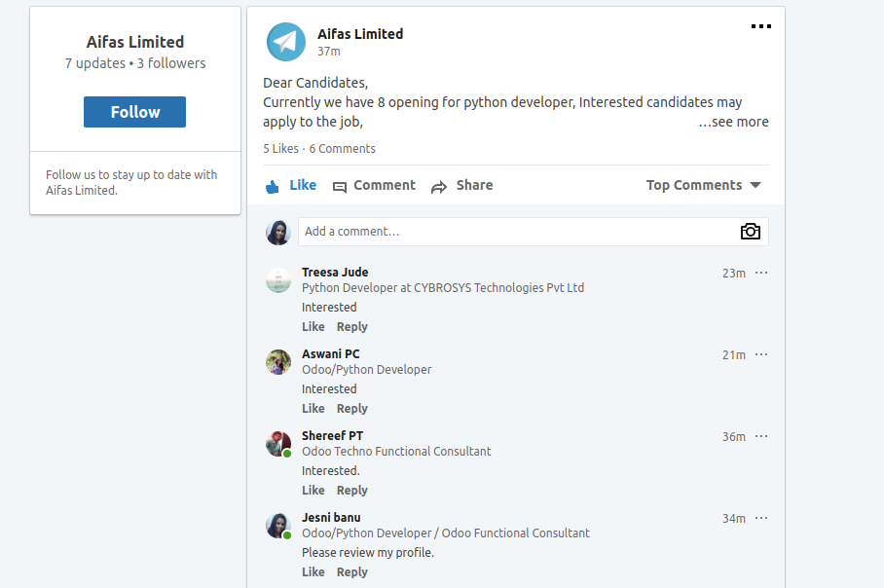Open options menu for Aswani PC's comment

tap(761, 354)
